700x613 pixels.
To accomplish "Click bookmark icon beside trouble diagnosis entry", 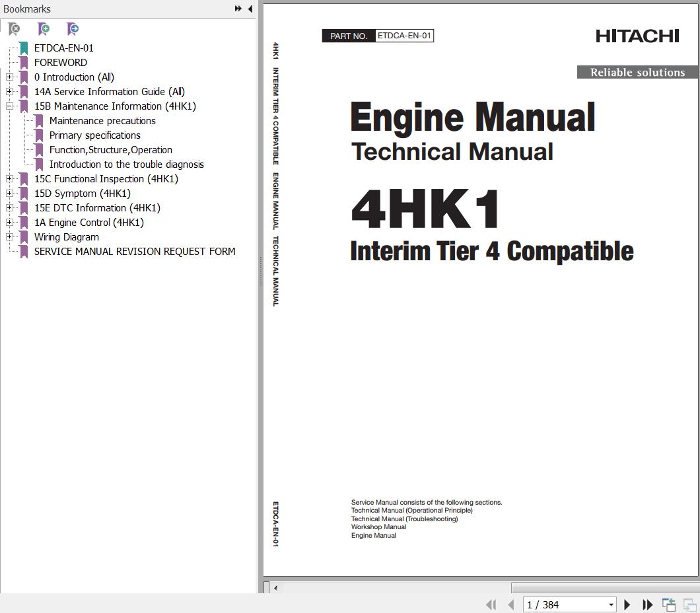I will click(x=39, y=164).
